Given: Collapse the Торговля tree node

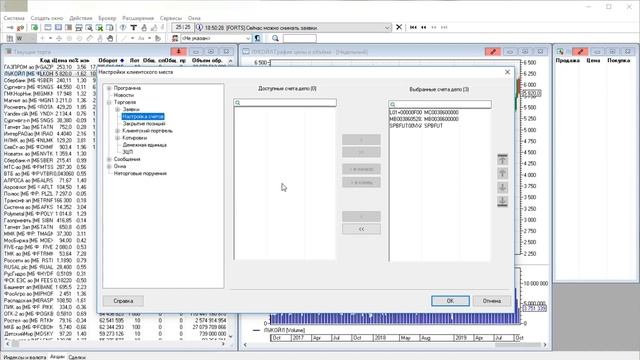Looking at the screenshot, I should (x=109, y=102).
